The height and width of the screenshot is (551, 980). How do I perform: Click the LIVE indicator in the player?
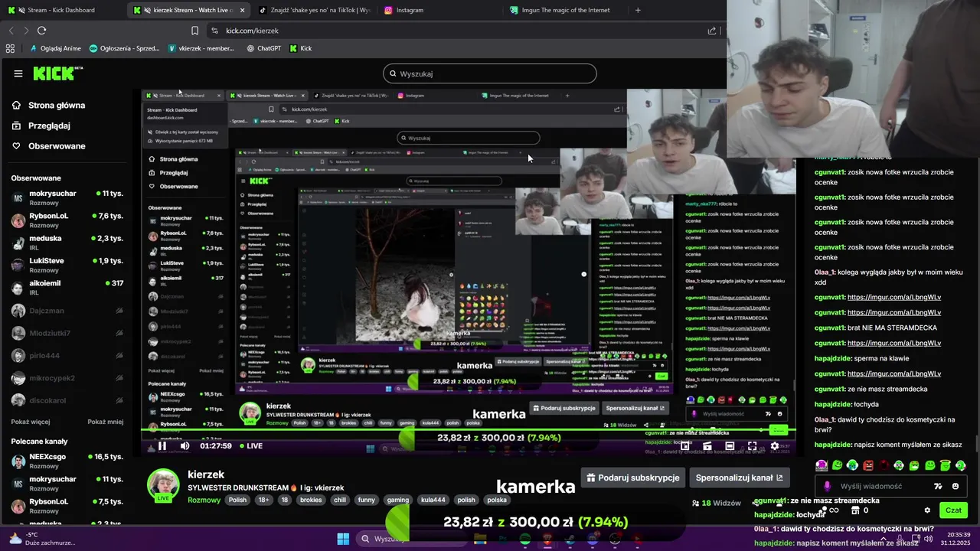coord(251,445)
